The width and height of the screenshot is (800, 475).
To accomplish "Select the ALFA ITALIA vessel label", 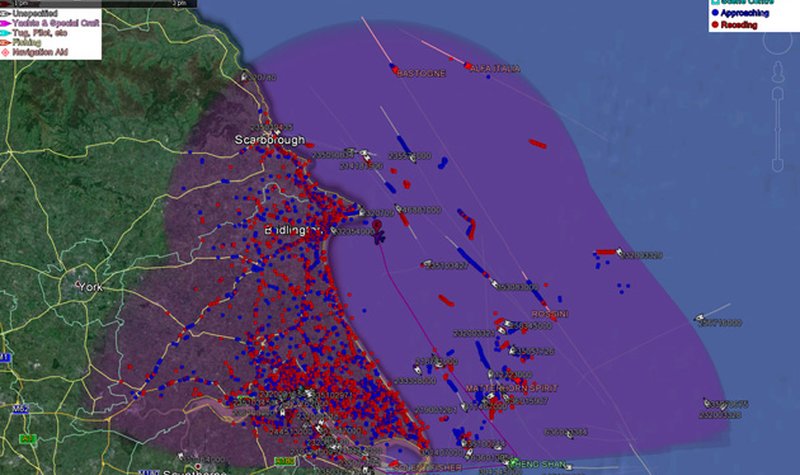I will pos(495,68).
